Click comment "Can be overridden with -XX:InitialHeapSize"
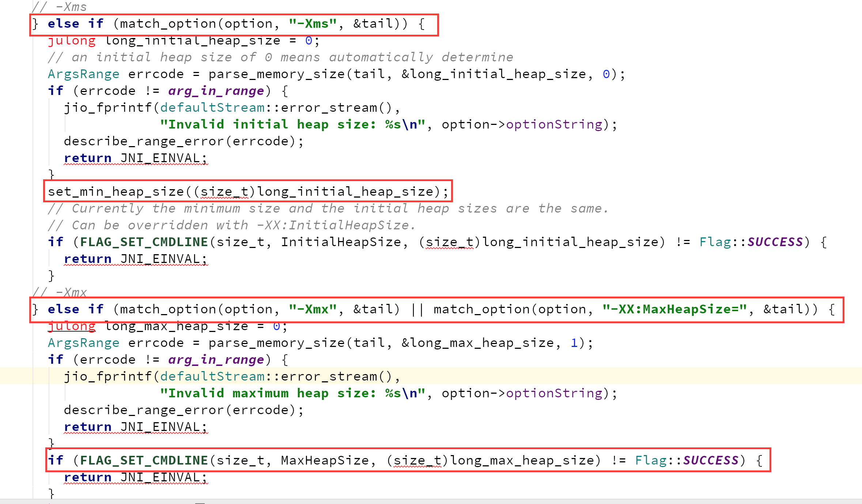The width and height of the screenshot is (862, 504). 232,225
